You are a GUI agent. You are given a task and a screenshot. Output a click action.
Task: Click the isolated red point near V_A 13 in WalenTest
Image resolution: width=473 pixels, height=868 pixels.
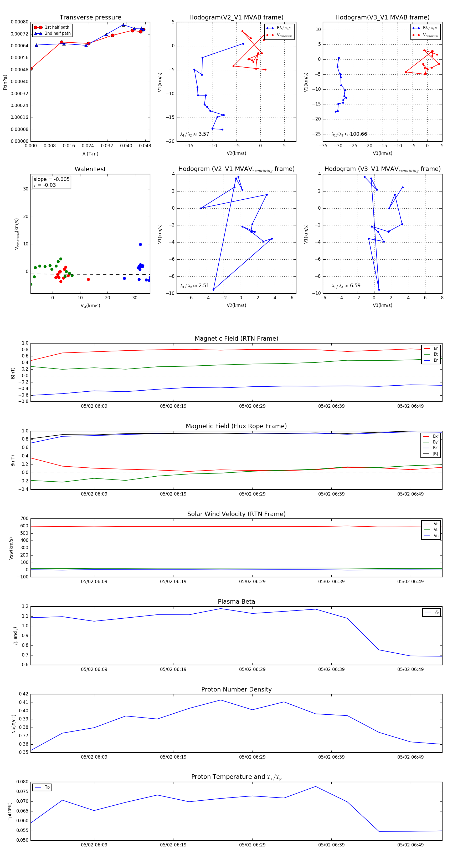(88, 279)
